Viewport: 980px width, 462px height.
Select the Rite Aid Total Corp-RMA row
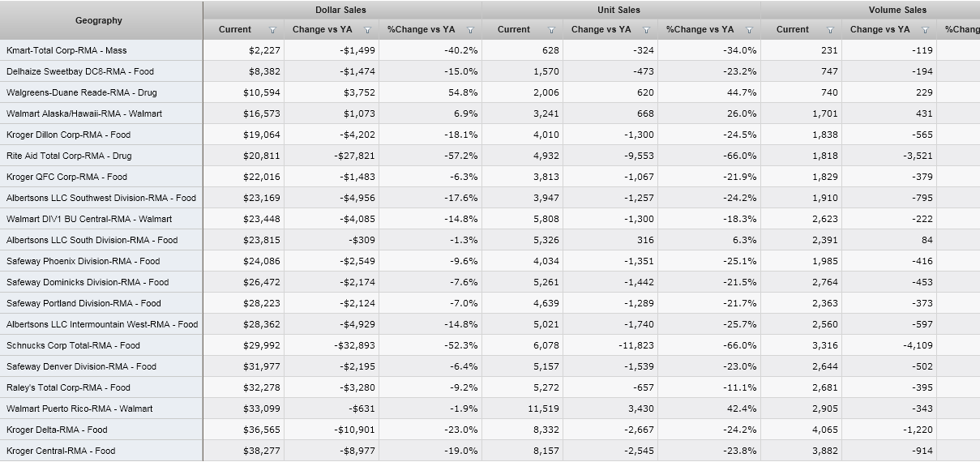[69, 156]
